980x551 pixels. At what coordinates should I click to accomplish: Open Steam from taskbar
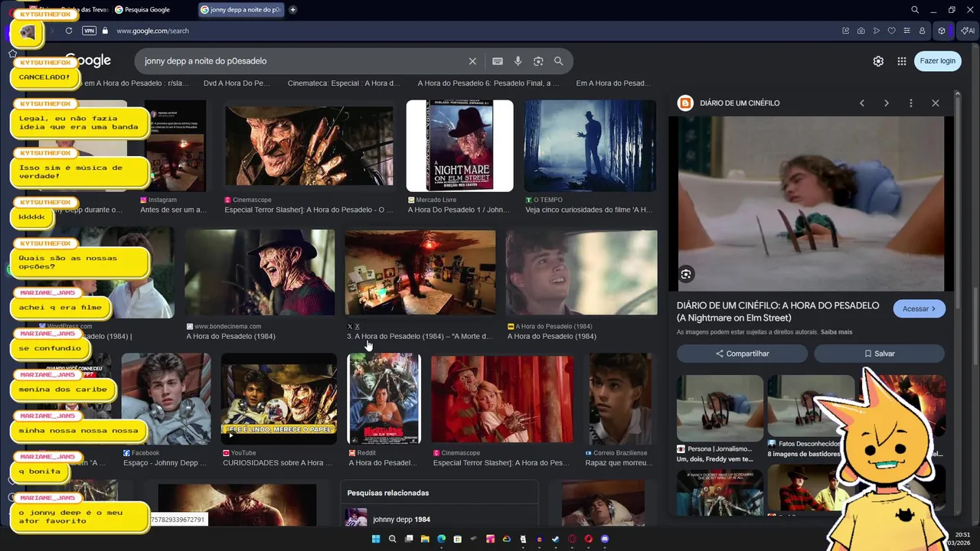pyautogui.click(x=555, y=539)
